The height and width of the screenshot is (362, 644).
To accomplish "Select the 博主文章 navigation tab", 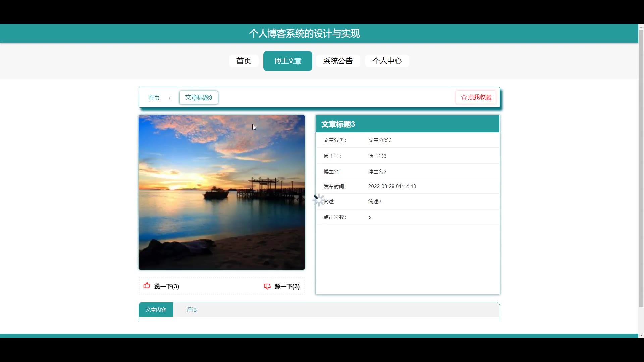I will [288, 61].
